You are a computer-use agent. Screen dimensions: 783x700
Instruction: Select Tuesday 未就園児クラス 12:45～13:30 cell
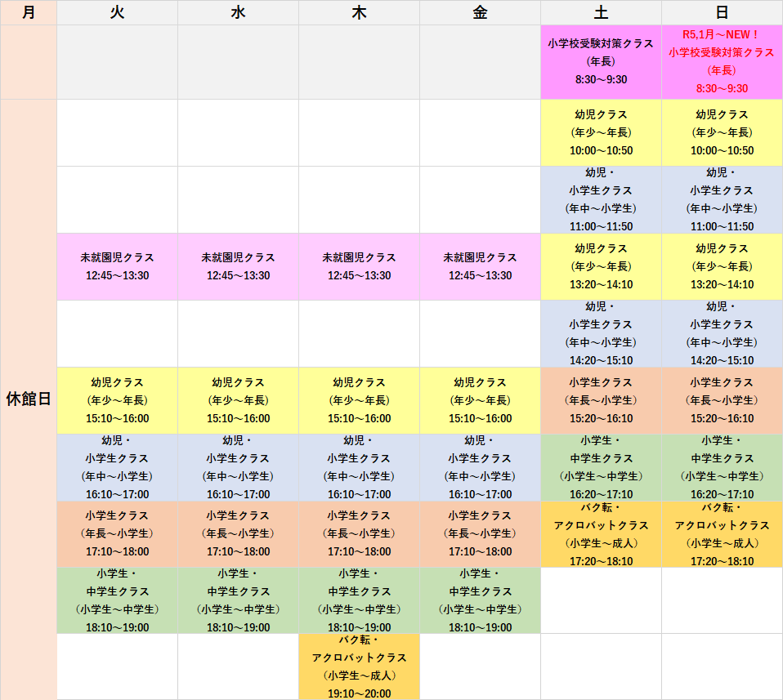[x=117, y=267]
